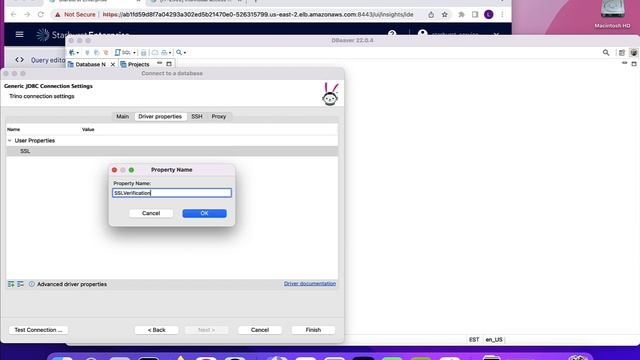Click the Property Name text field
Screen dimensions: 640x360
click(x=172, y=193)
